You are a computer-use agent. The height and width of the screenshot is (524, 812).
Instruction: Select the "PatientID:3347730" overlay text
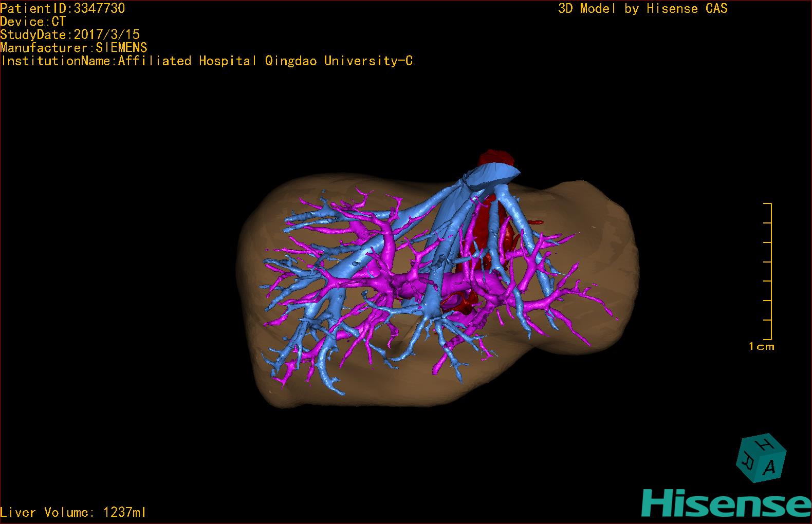63,8
